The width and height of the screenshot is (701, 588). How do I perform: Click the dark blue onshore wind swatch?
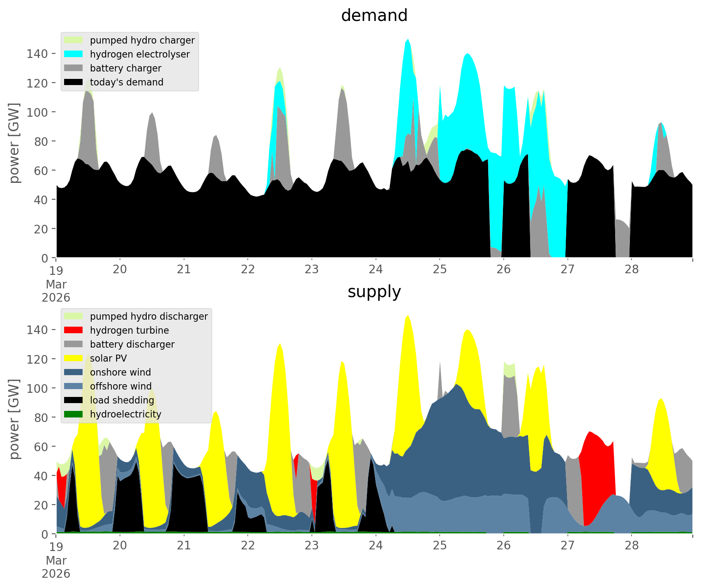[74, 372]
